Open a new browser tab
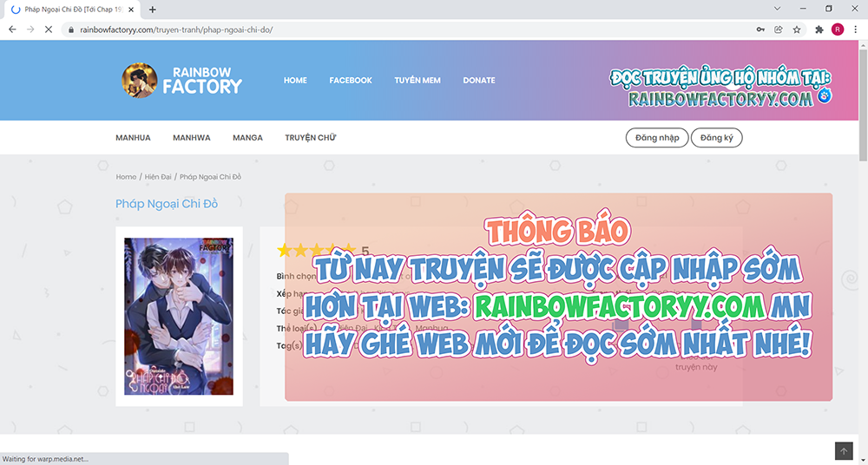The image size is (868, 465). pos(153,10)
